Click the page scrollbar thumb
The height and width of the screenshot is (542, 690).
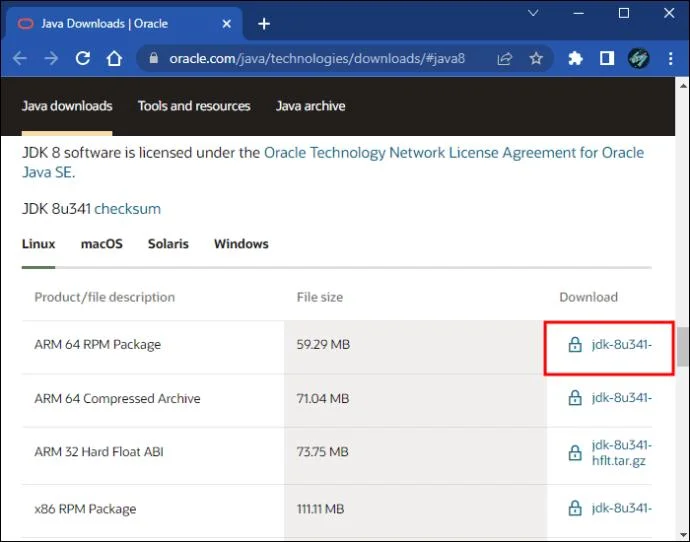[x=683, y=347]
